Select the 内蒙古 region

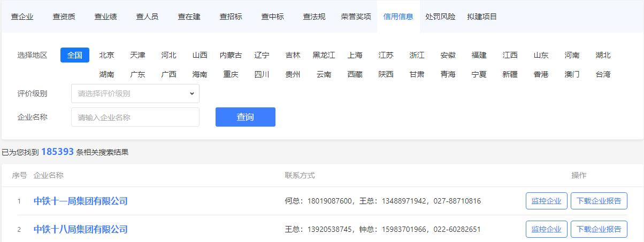(231, 55)
